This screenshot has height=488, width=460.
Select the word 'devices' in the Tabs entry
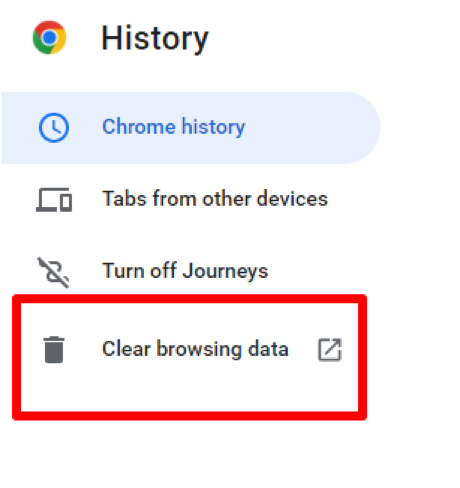292,199
